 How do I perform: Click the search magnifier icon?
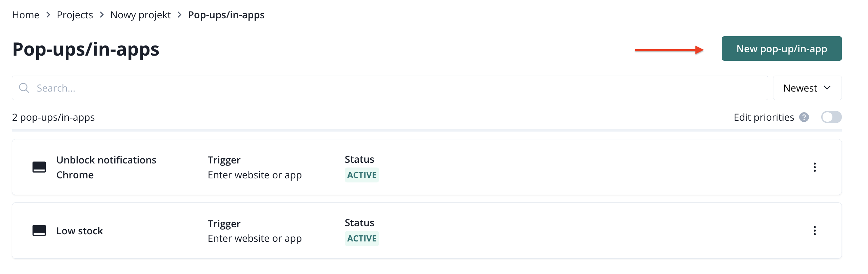(24, 88)
